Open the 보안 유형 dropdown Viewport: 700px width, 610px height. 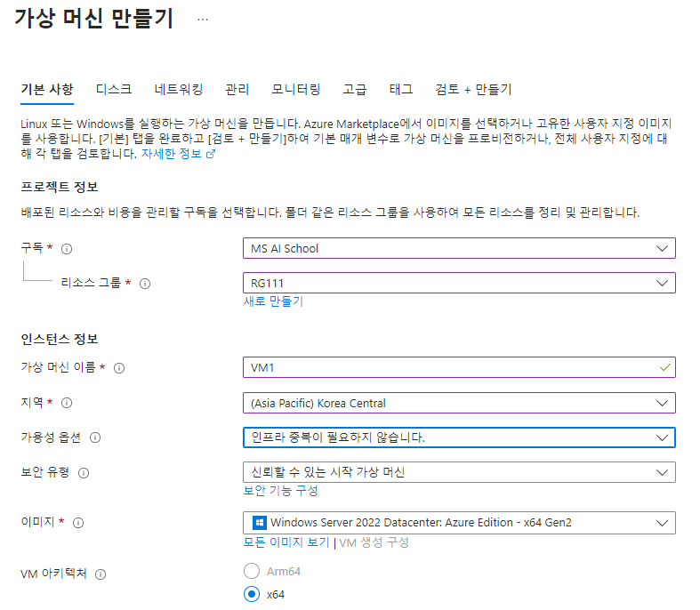459,472
